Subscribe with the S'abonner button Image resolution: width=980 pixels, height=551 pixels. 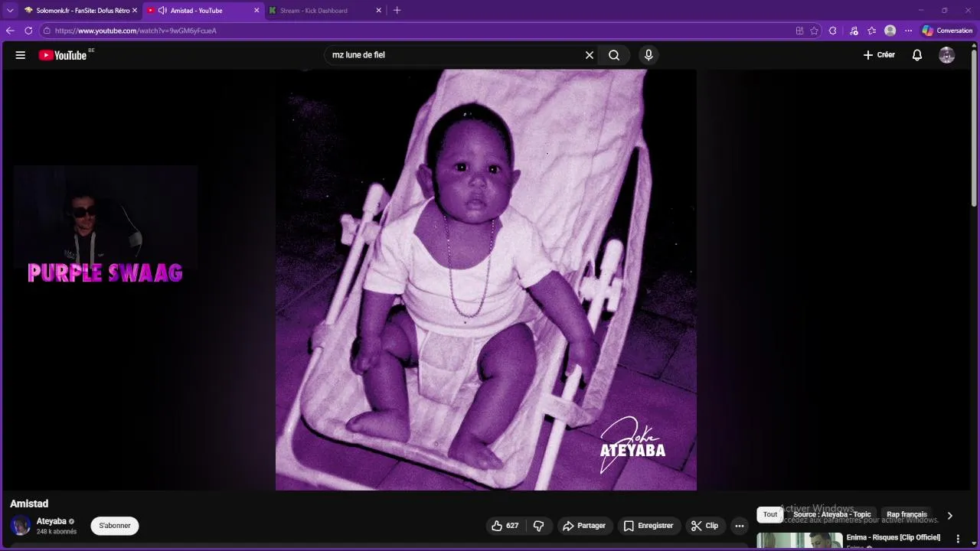click(115, 526)
